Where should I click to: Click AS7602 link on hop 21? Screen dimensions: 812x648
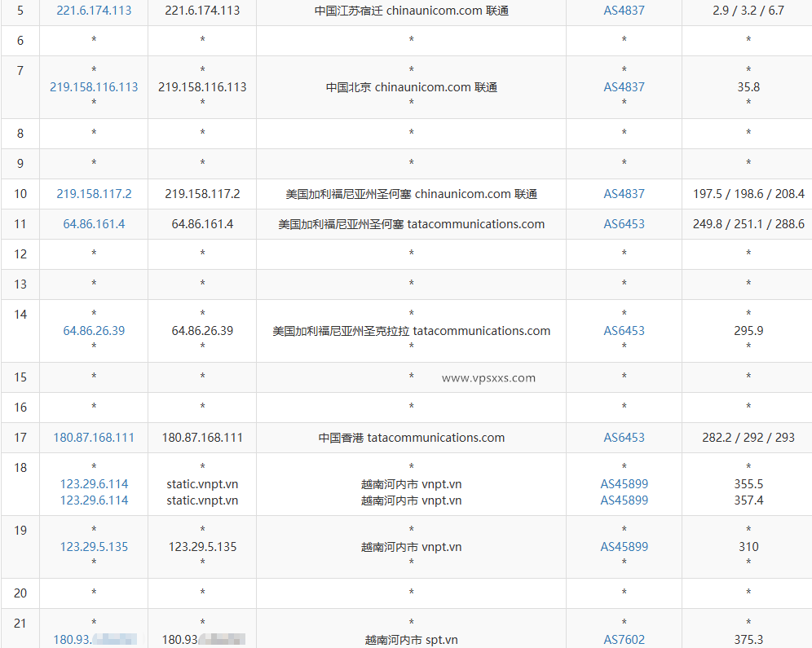624,639
